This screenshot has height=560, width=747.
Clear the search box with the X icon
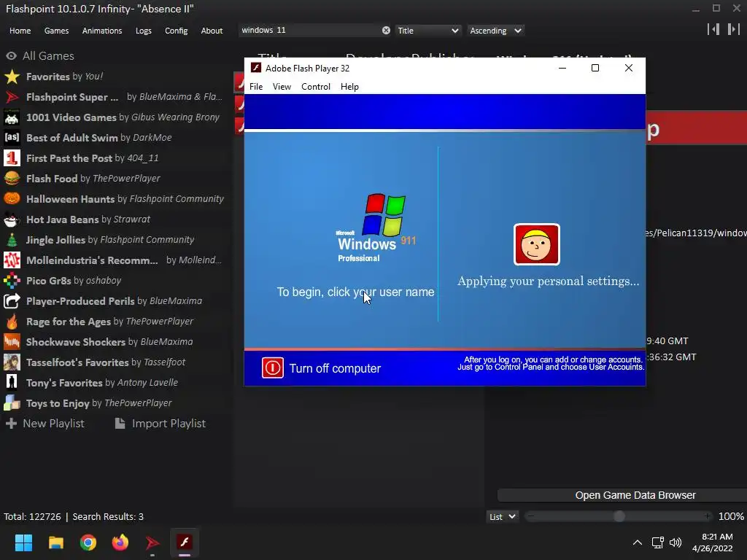pyautogui.click(x=386, y=31)
